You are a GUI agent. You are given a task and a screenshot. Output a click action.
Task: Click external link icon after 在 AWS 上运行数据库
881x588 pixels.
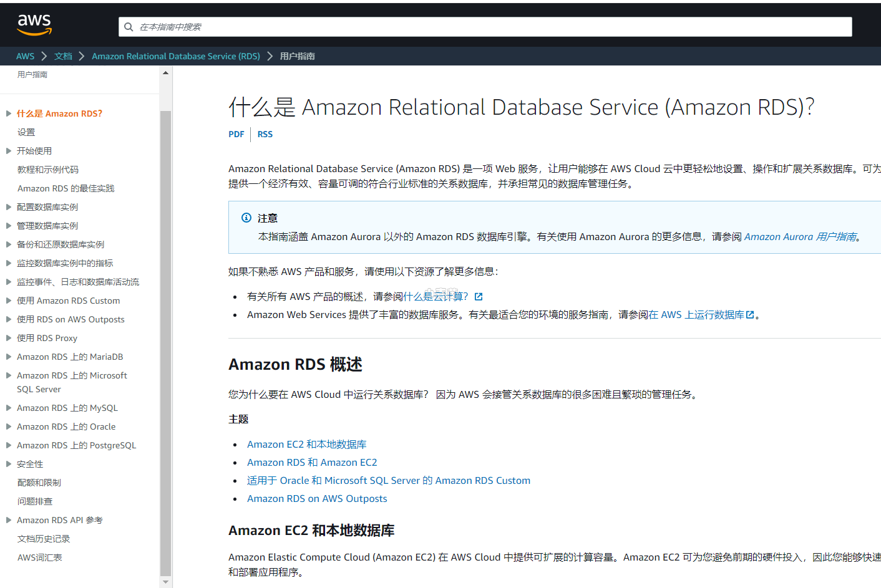coord(750,315)
